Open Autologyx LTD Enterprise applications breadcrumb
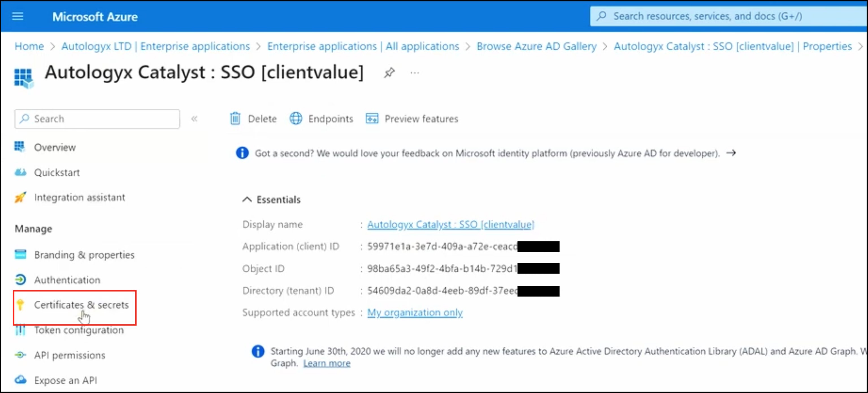 point(156,46)
